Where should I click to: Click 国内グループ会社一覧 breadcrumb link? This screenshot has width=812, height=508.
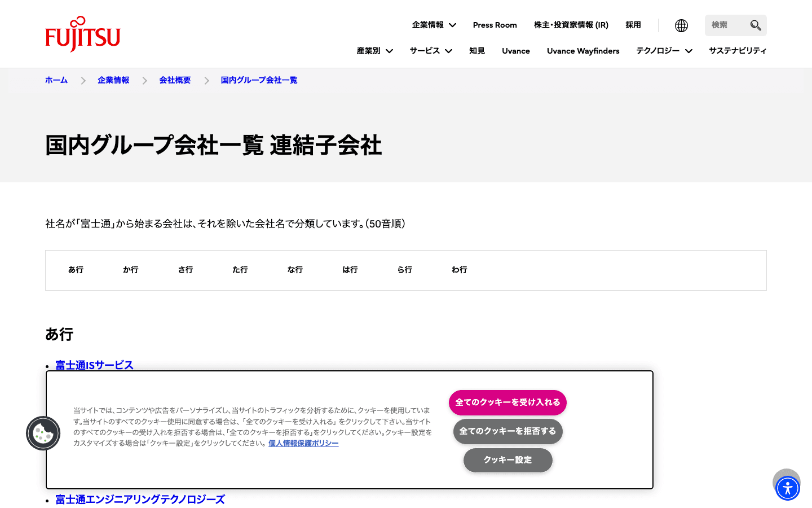(259, 80)
